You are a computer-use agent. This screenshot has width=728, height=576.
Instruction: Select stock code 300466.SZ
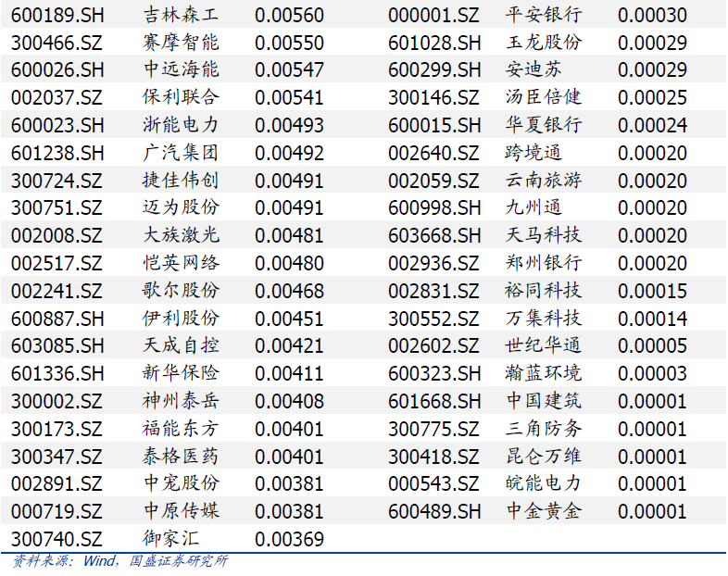pyautogui.click(x=56, y=43)
